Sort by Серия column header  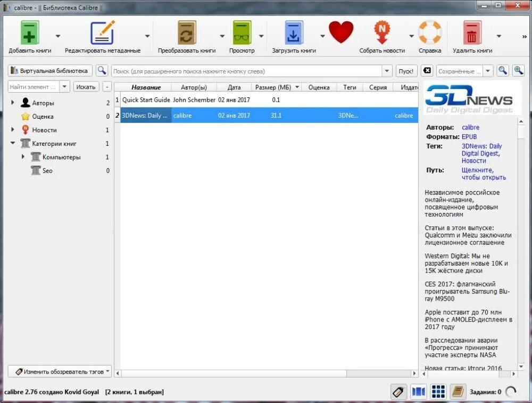pos(378,87)
